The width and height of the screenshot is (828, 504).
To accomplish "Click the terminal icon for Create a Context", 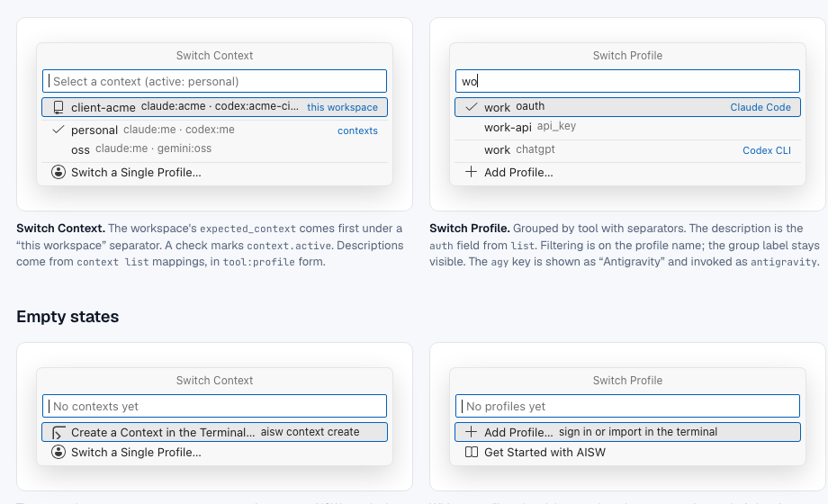I will (x=58, y=433).
